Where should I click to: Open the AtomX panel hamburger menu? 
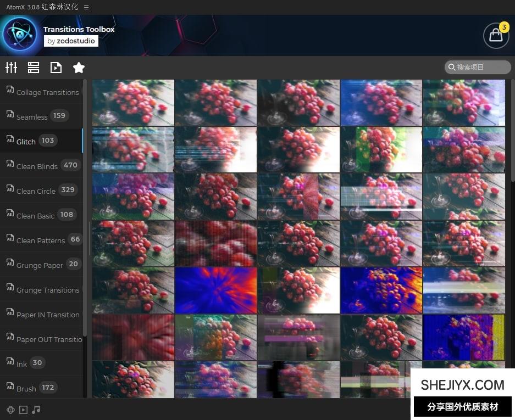[x=86, y=7]
